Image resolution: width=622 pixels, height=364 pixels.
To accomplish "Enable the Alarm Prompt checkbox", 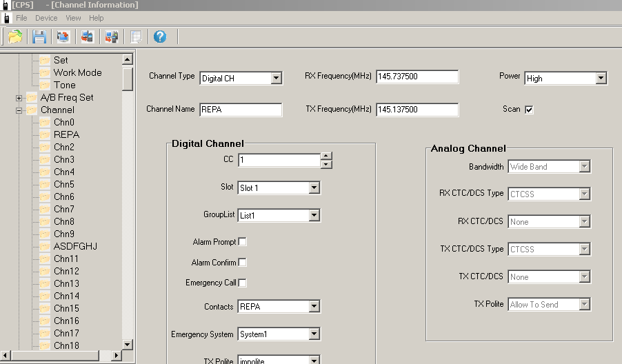I will (242, 242).
